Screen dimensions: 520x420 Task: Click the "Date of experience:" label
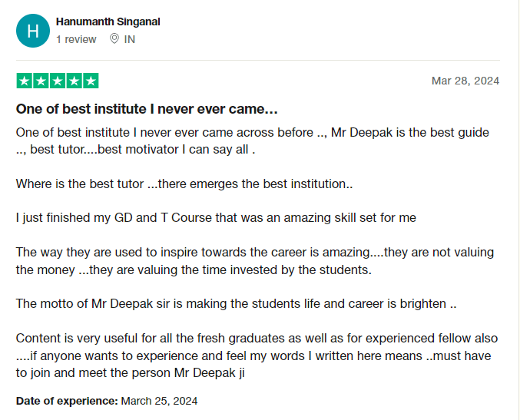point(67,401)
